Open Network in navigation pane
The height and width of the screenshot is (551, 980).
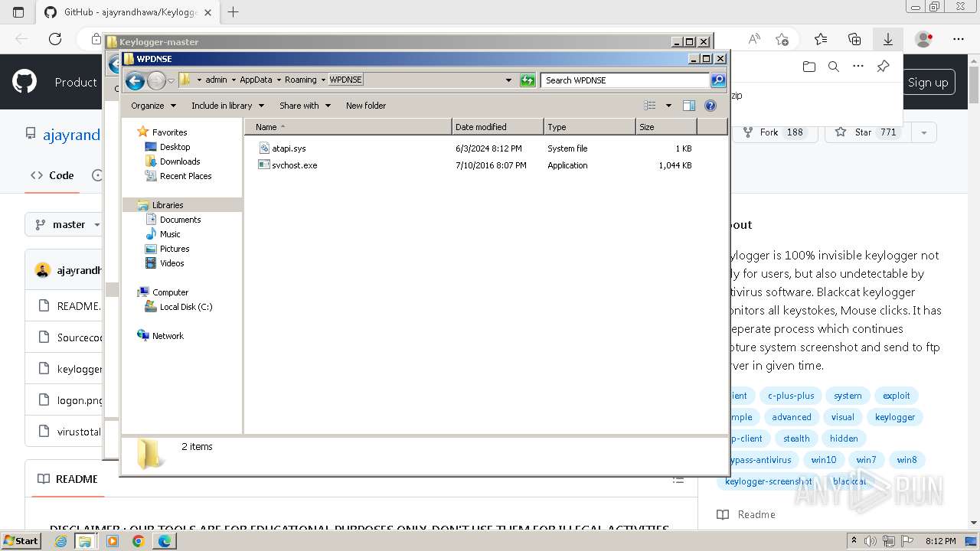(168, 336)
